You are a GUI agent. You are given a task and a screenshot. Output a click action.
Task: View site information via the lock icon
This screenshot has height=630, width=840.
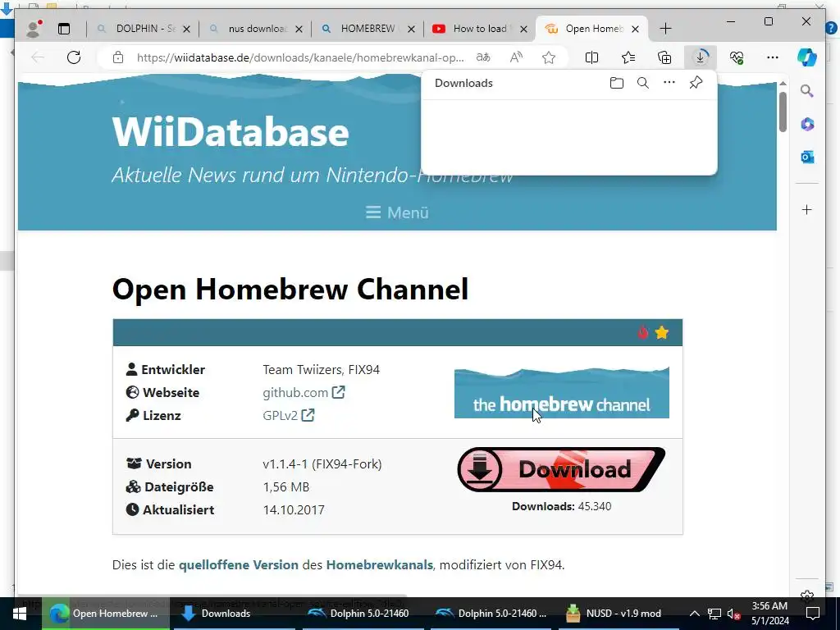pos(118,57)
